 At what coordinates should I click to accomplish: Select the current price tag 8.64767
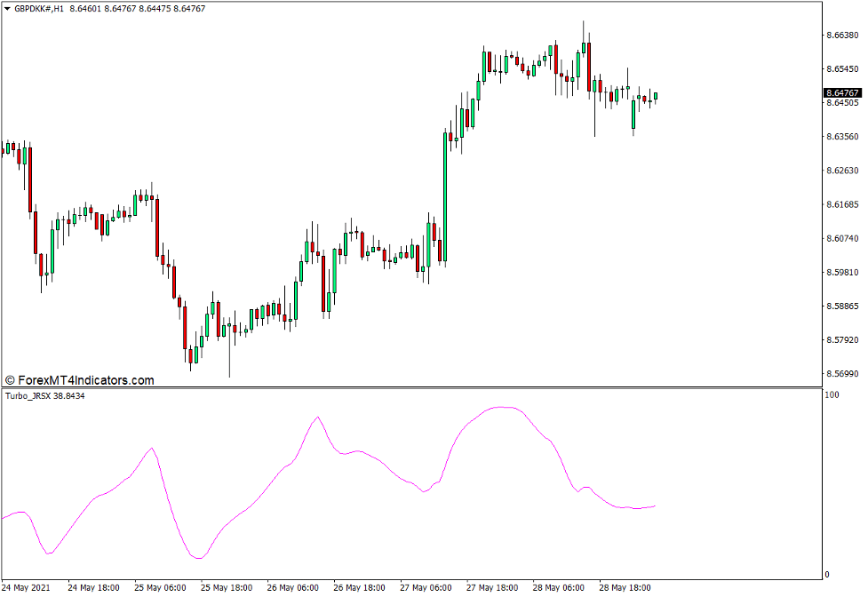coord(841,93)
